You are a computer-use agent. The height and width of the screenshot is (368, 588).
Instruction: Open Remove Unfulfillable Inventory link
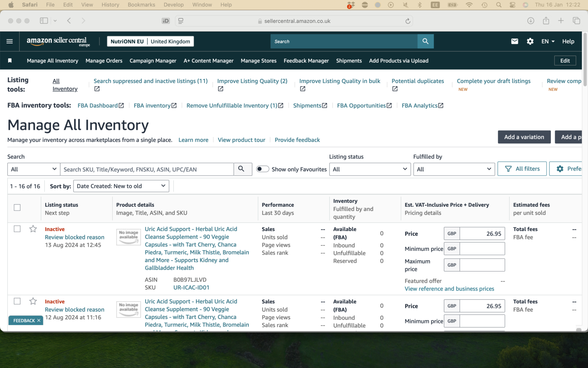235,106
